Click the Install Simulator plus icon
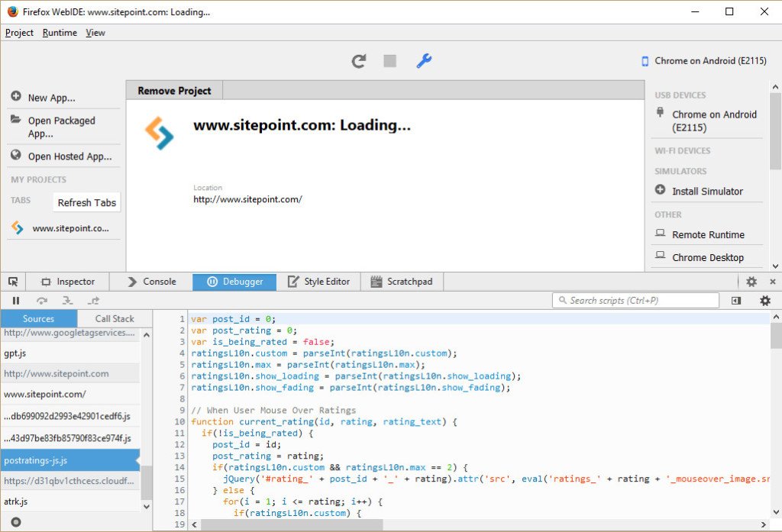The width and height of the screenshot is (782, 532). (661, 189)
